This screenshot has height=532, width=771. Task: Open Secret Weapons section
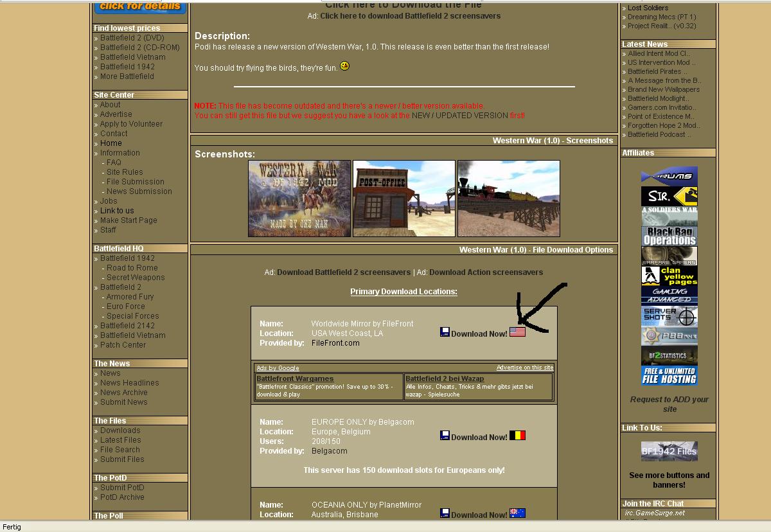coord(136,278)
